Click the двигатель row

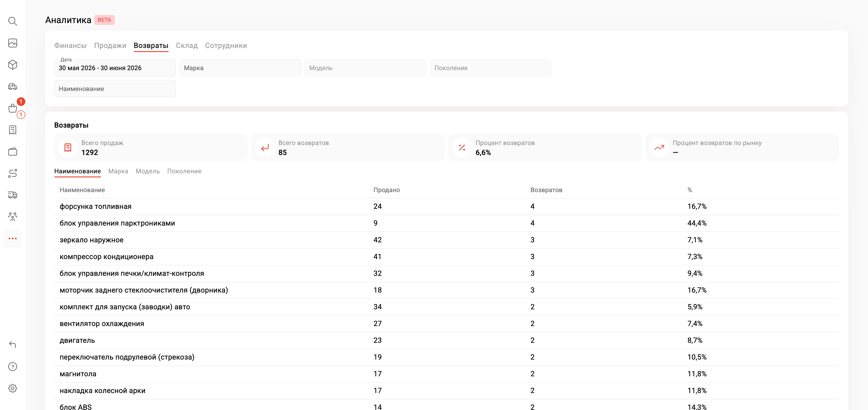coord(446,340)
